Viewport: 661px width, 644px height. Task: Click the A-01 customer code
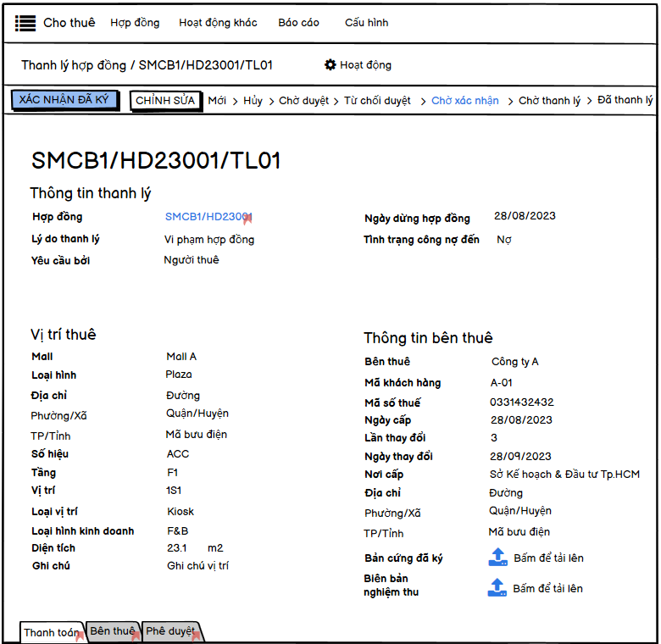click(x=501, y=383)
